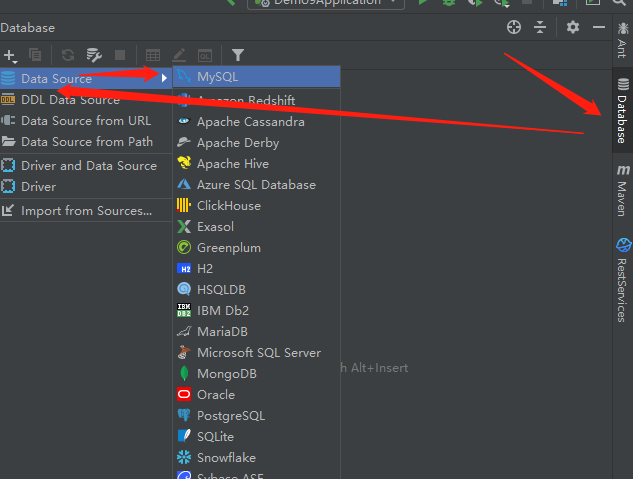Choose Driver and Data Source
The height and width of the screenshot is (479, 633).
tap(86, 165)
